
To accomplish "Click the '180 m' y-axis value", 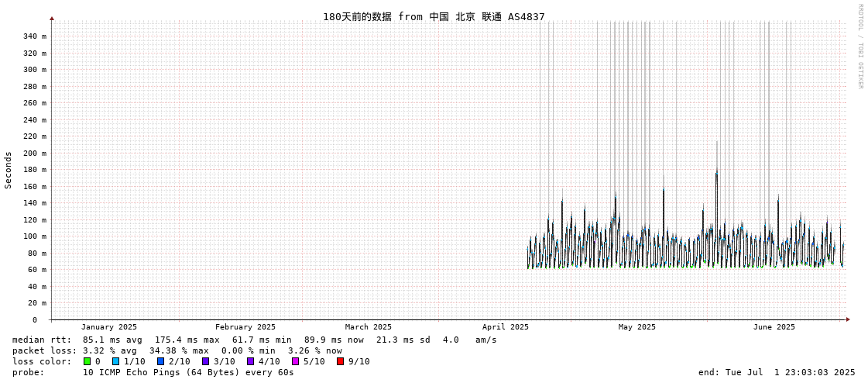I will (34, 170).
